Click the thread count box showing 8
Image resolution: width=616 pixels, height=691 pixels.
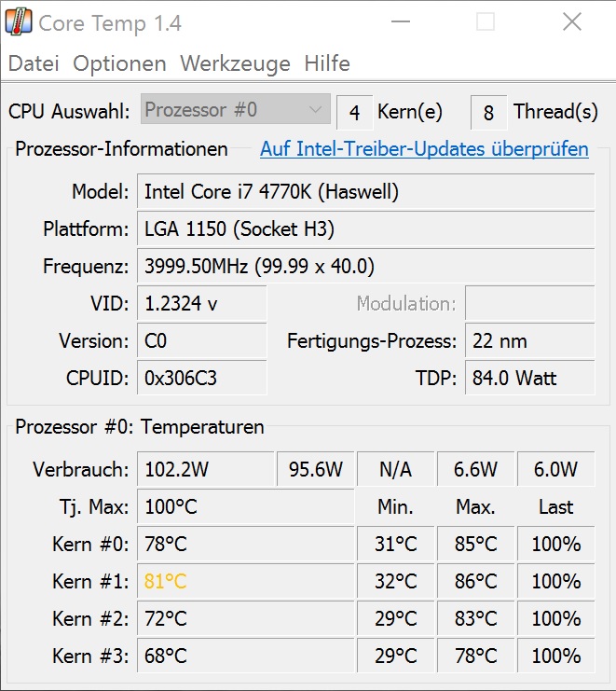click(x=488, y=113)
